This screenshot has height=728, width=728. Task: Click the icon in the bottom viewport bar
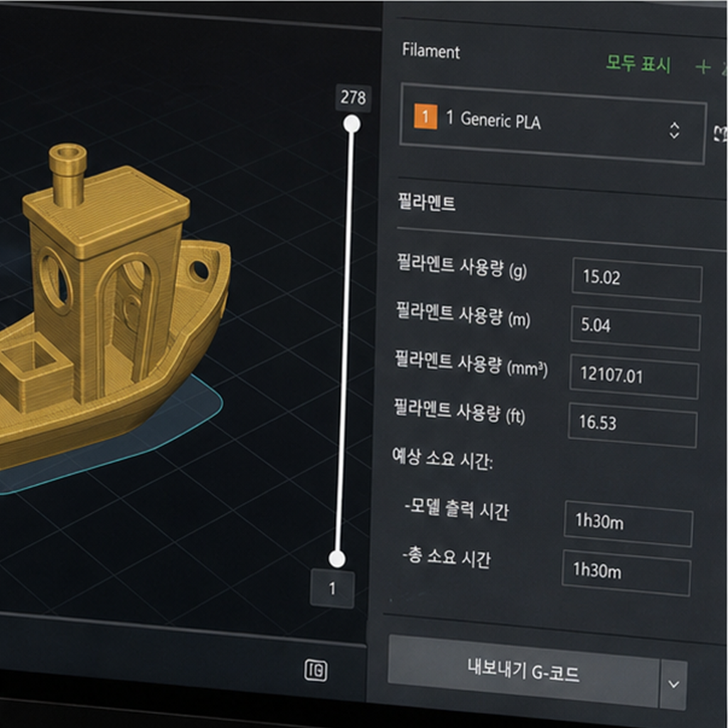pyautogui.click(x=316, y=670)
